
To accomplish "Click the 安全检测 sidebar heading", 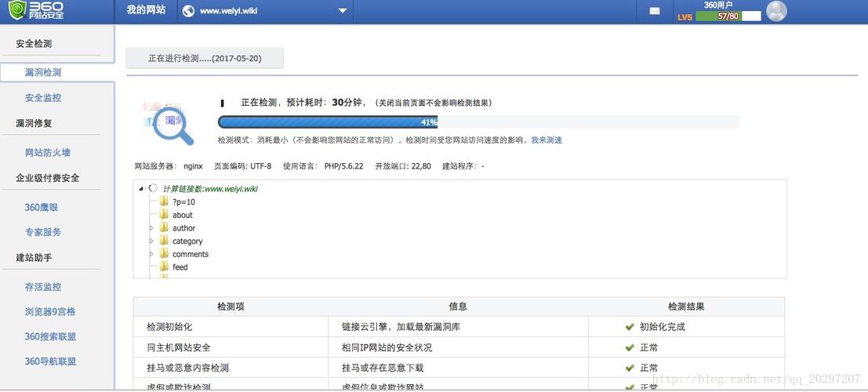I will pyautogui.click(x=34, y=44).
